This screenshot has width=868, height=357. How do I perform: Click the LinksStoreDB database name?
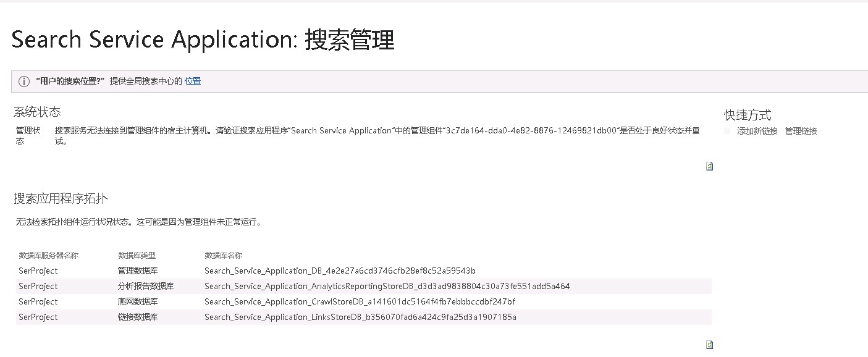click(x=360, y=317)
